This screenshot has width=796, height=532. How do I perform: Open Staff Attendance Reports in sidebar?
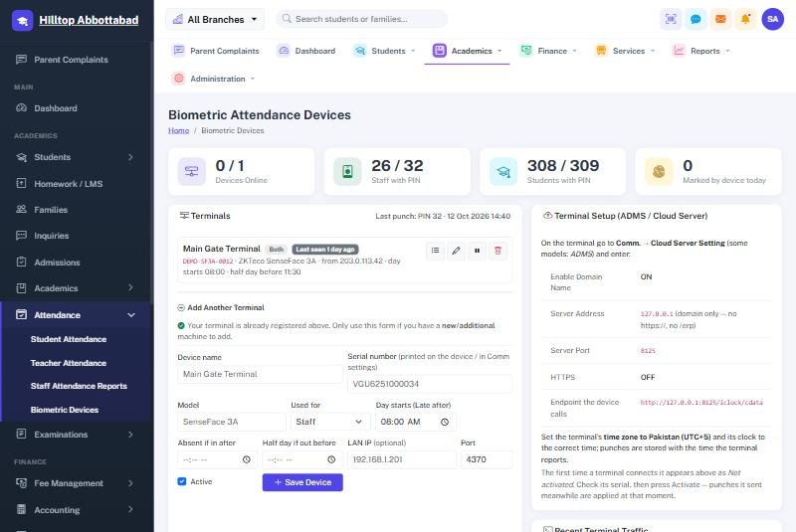(79, 386)
